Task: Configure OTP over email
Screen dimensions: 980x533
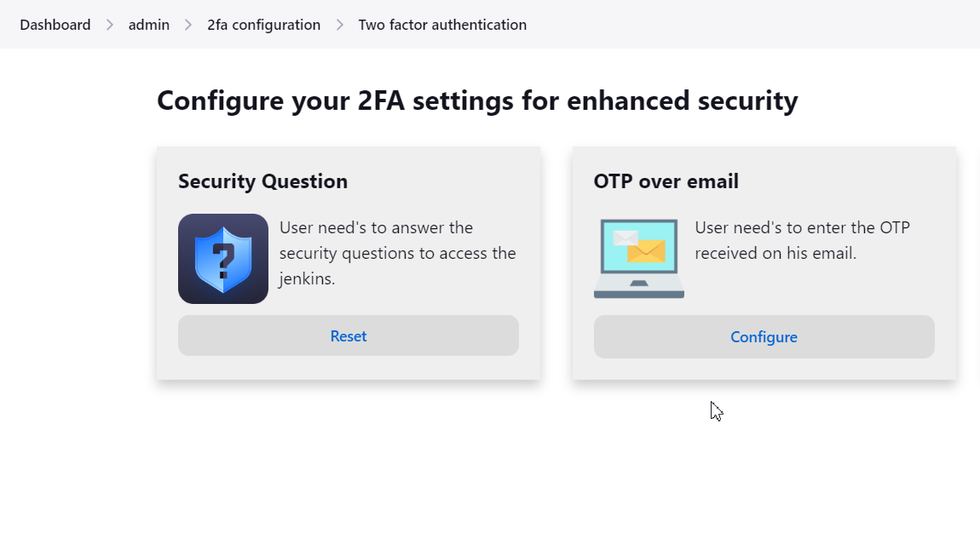Action: tap(764, 337)
